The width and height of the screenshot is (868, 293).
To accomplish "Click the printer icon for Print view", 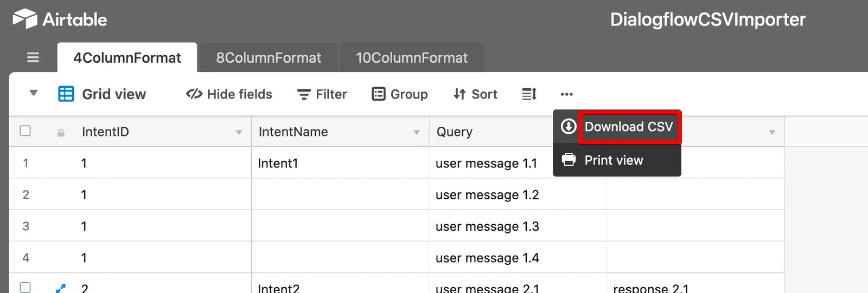I will 568,160.
